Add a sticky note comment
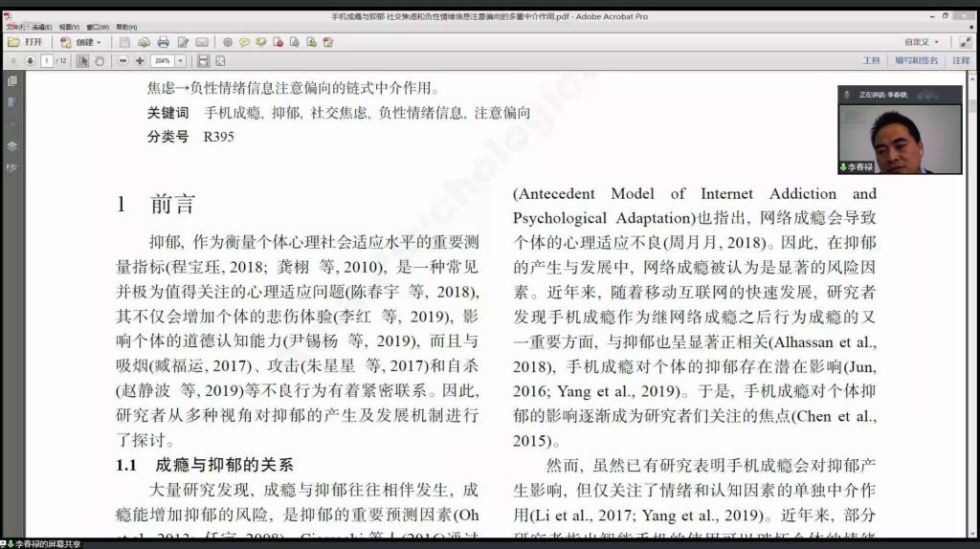 [x=244, y=42]
